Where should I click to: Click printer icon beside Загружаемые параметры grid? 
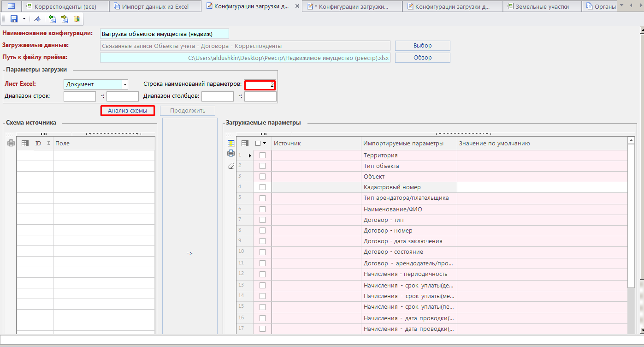click(231, 154)
